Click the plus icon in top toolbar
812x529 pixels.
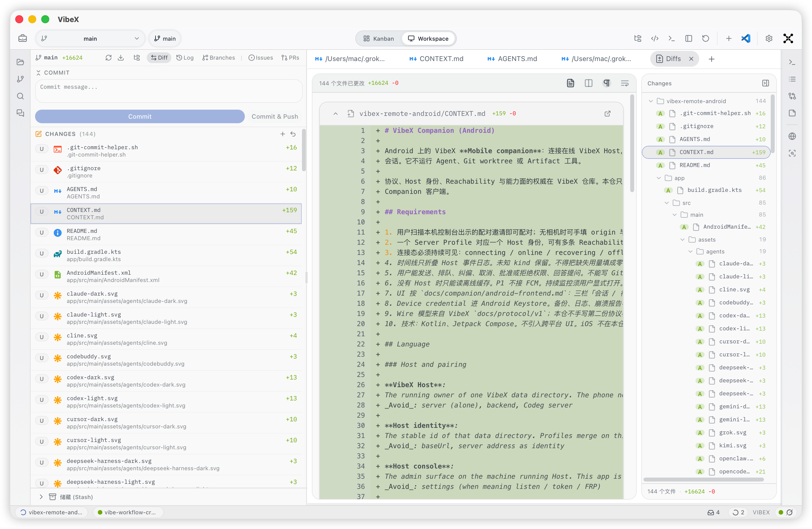[x=728, y=38]
